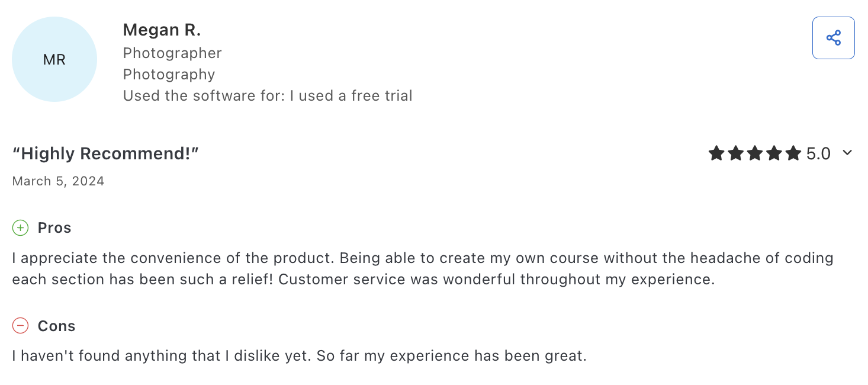The width and height of the screenshot is (868, 385).
Task: Click the fifth rating star
Action: tap(793, 154)
